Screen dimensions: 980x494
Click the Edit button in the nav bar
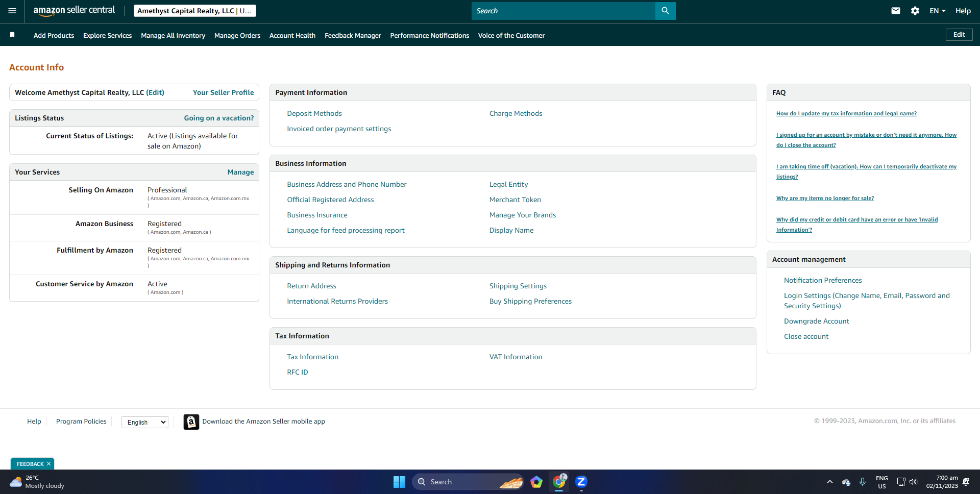(x=959, y=35)
